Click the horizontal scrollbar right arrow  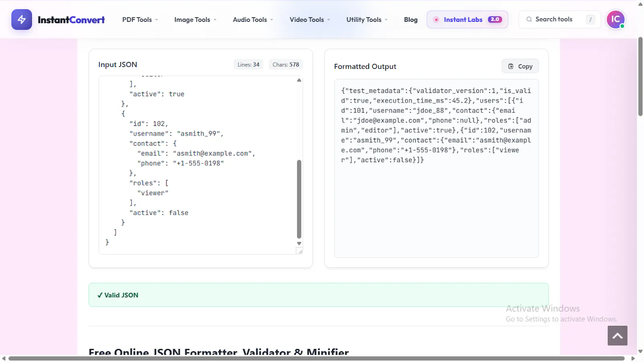(x=633, y=358)
